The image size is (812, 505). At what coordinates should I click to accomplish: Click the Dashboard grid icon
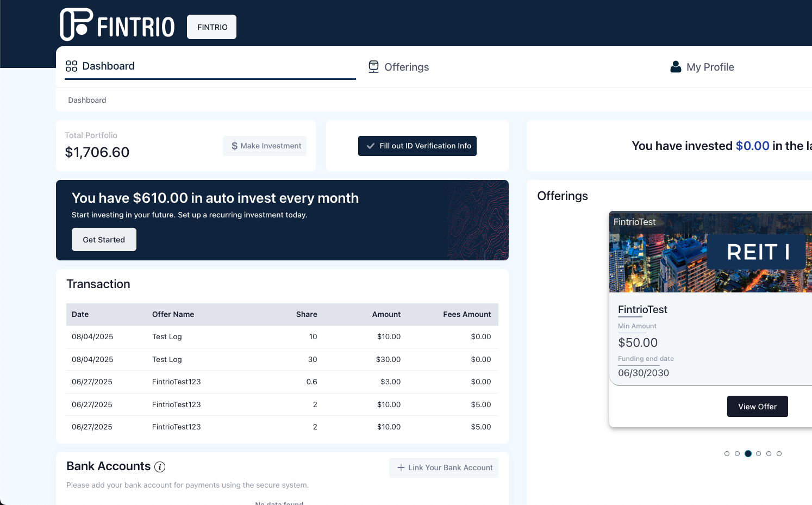[x=71, y=66]
